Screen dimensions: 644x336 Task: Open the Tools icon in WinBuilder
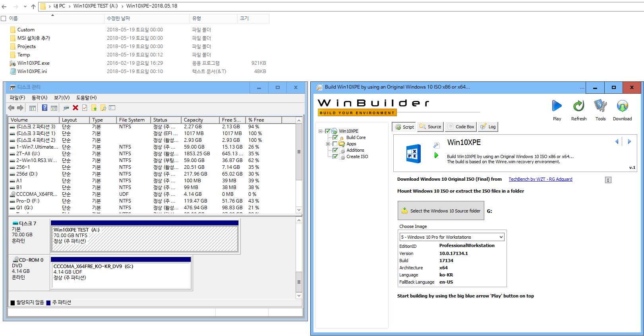pos(600,106)
